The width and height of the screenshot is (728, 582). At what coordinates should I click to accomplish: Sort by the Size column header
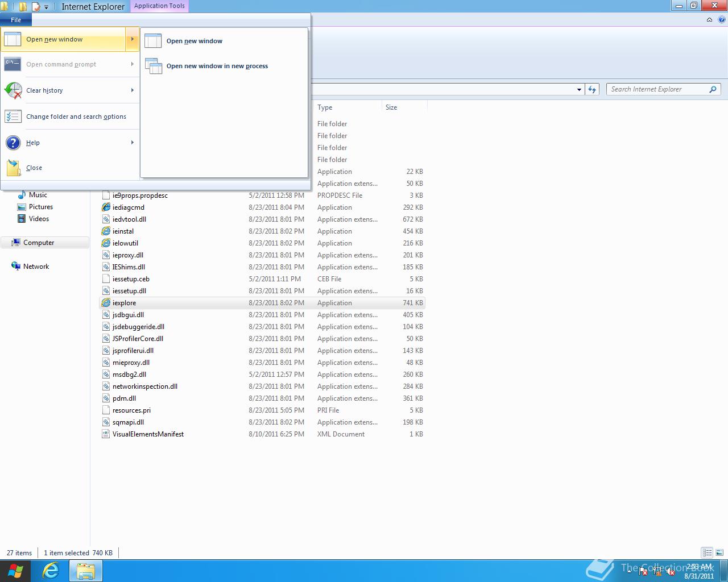404,107
